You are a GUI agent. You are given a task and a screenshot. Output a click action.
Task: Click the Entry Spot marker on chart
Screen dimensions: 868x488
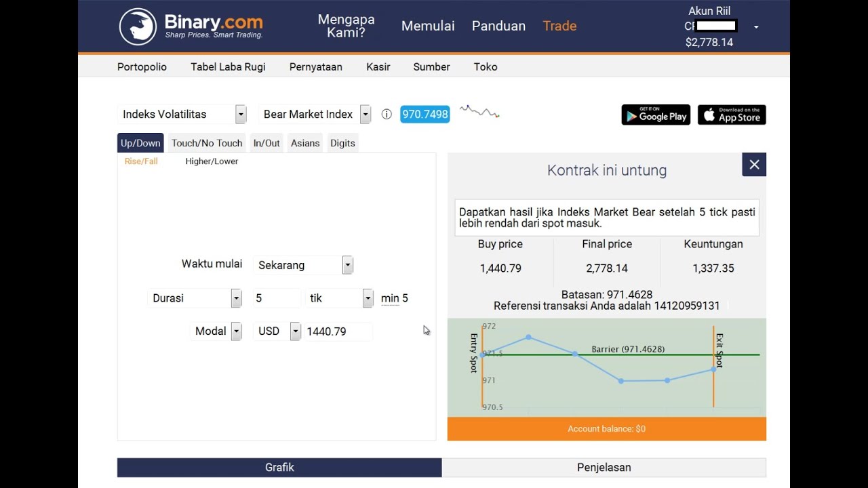coord(474,352)
